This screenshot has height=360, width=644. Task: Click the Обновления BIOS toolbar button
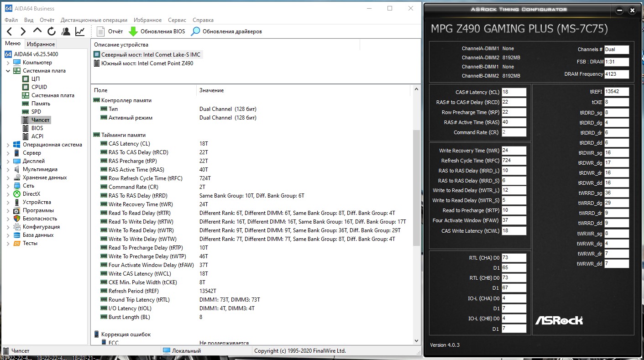click(x=157, y=31)
